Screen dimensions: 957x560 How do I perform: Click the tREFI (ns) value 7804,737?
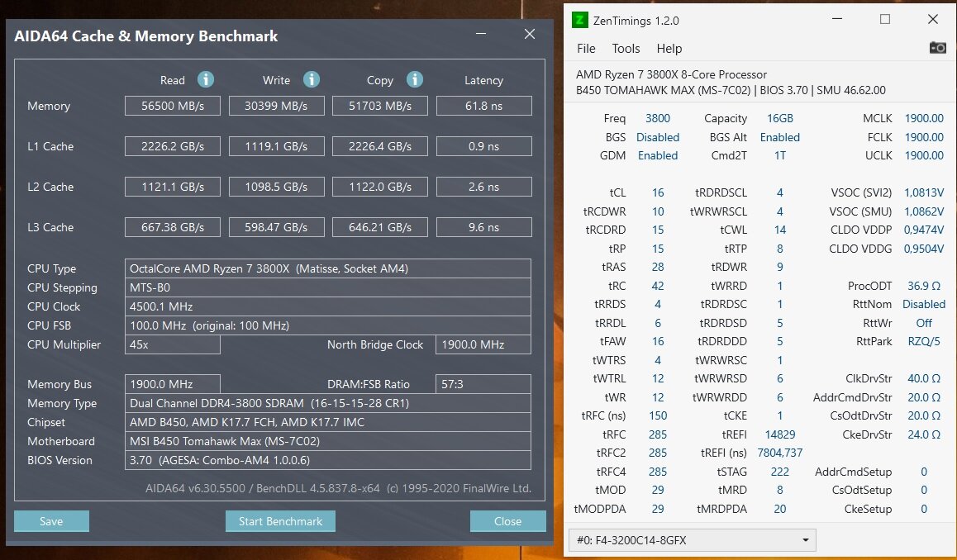pos(780,453)
